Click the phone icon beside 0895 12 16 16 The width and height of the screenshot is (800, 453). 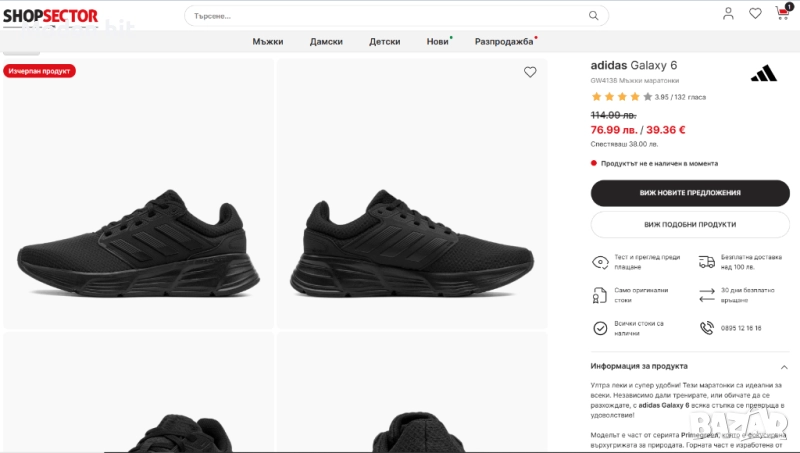click(x=707, y=328)
